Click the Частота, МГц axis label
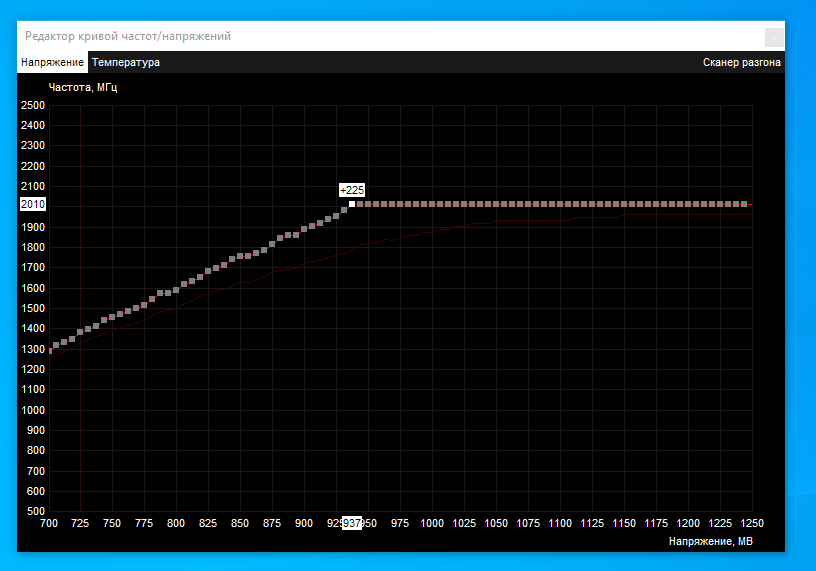 [83, 87]
